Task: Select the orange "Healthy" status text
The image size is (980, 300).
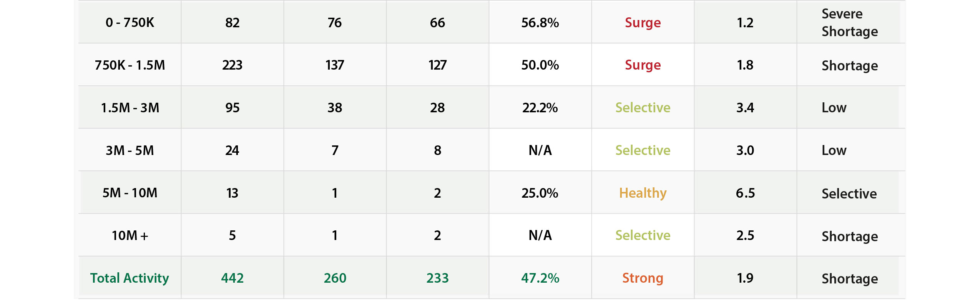Action: coord(643,193)
